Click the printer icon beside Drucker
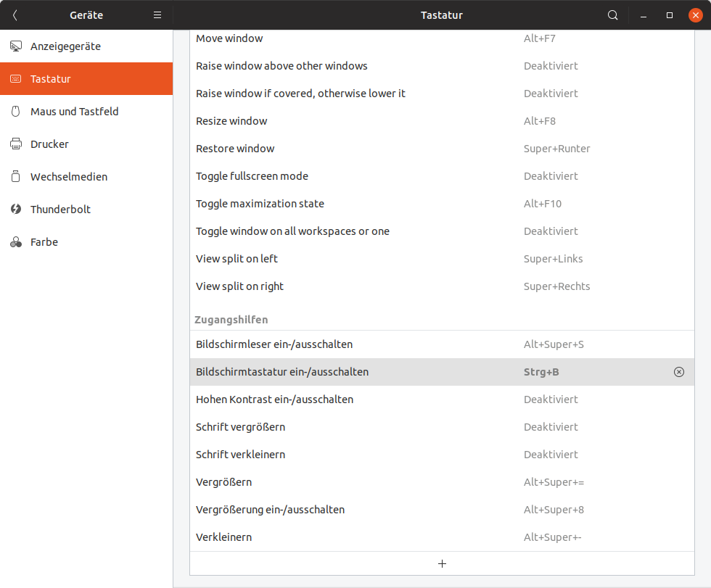Screen dimensions: 711x588 pos(16,144)
